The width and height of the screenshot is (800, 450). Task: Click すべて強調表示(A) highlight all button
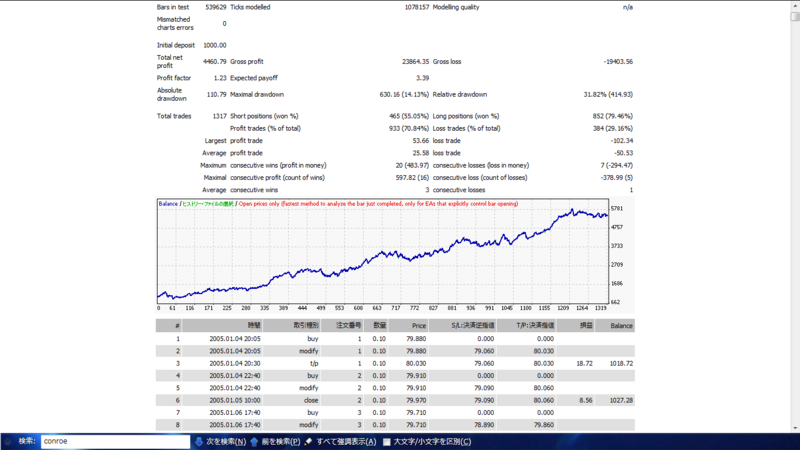click(x=346, y=442)
